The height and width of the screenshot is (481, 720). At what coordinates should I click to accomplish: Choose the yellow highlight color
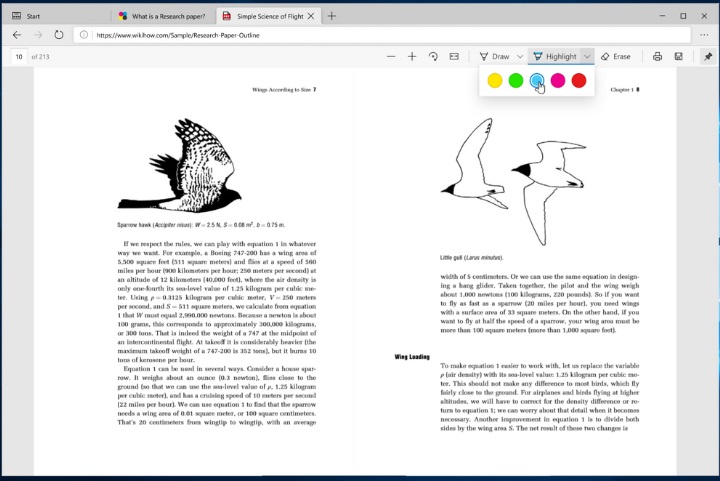[x=495, y=80]
